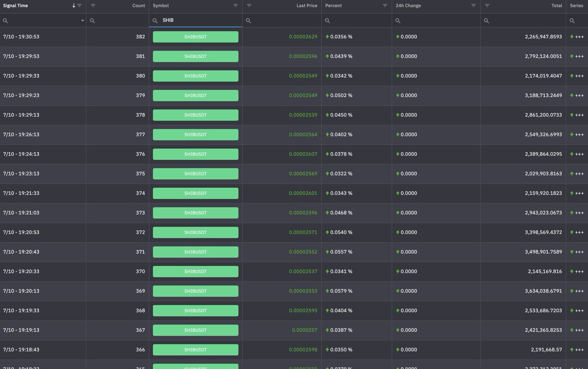Click the SHIBUSDT button in row 370
This screenshot has width=588, height=369.
click(196, 272)
